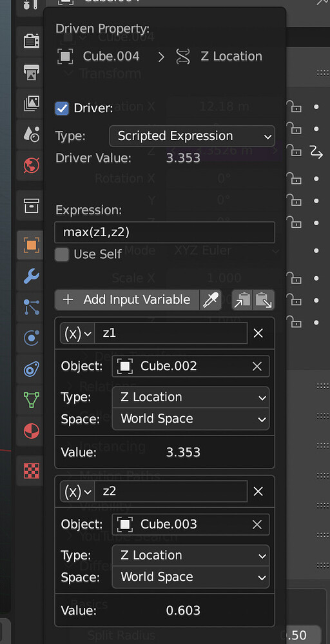Open the Space dropdown under Cube.003
Screen dimensions: 330x644
click(x=190, y=577)
